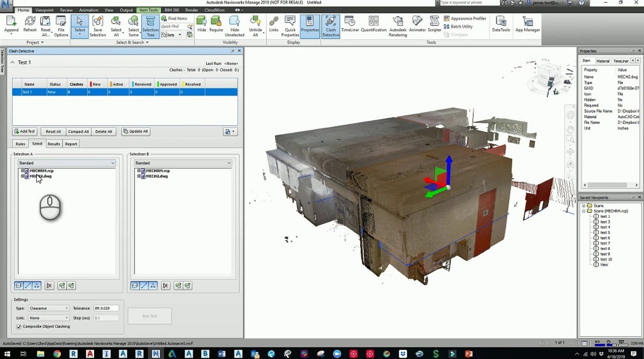The width and height of the screenshot is (644, 359).
Task: Toggle Lines geometry button under Selection A
Action: (27, 286)
